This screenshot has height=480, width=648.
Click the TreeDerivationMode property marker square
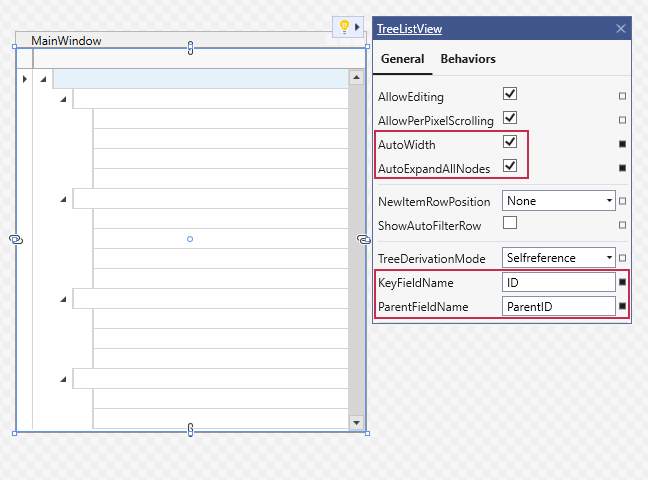coord(622,258)
